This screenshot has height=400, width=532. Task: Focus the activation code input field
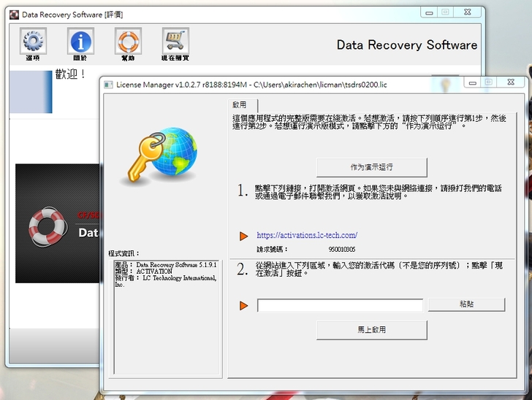(340, 305)
